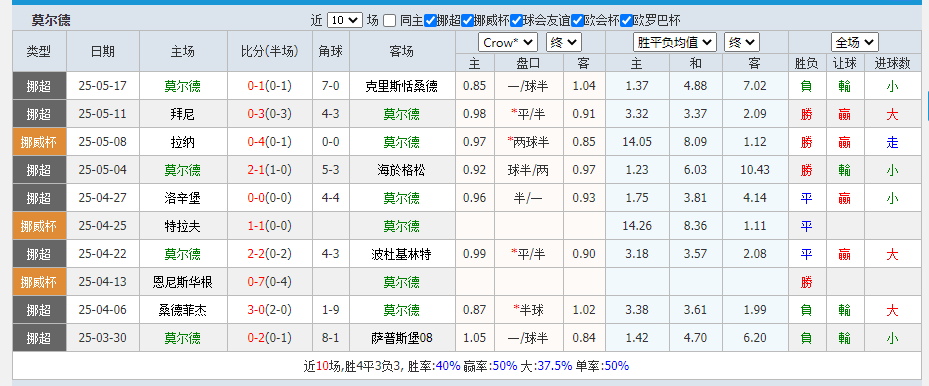Image resolution: width=929 pixels, height=386 pixels.
Task: Click the 角球 column header
Action: pyautogui.click(x=331, y=52)
